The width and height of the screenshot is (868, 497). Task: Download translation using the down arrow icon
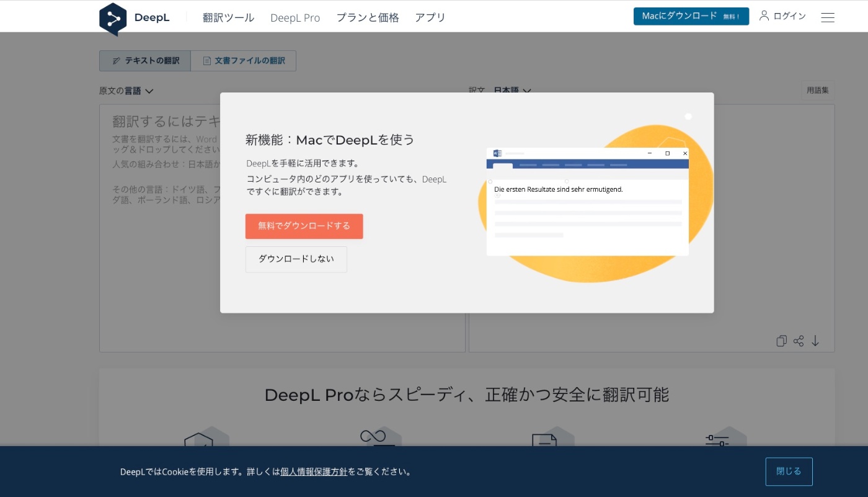(815, 341)
